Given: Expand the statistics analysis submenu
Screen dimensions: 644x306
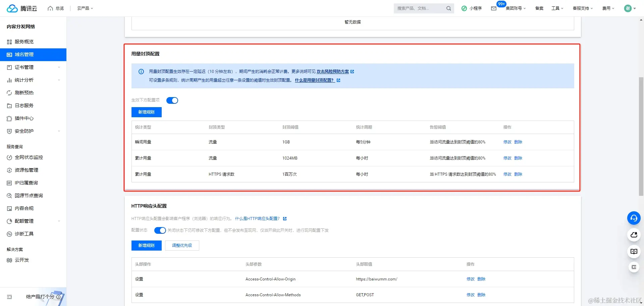Looking at the screenshot, I should click(33, 80).
